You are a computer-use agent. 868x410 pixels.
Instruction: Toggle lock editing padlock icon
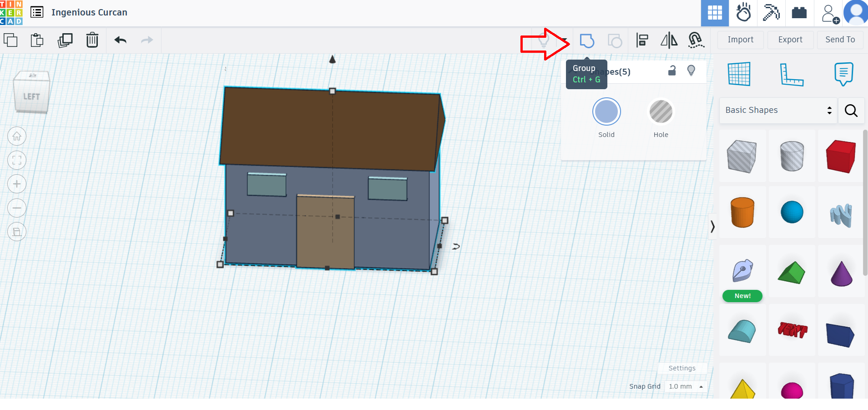pyautogui.click(x=672, y=71)
